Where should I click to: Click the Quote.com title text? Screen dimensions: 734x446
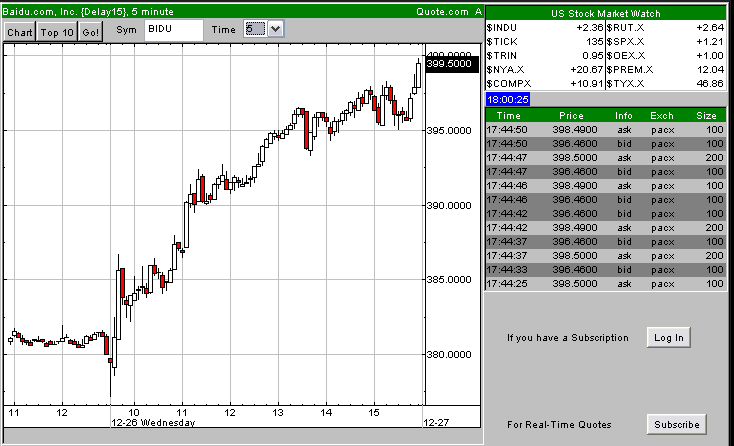pyautogui.click(x=442, y=12)
